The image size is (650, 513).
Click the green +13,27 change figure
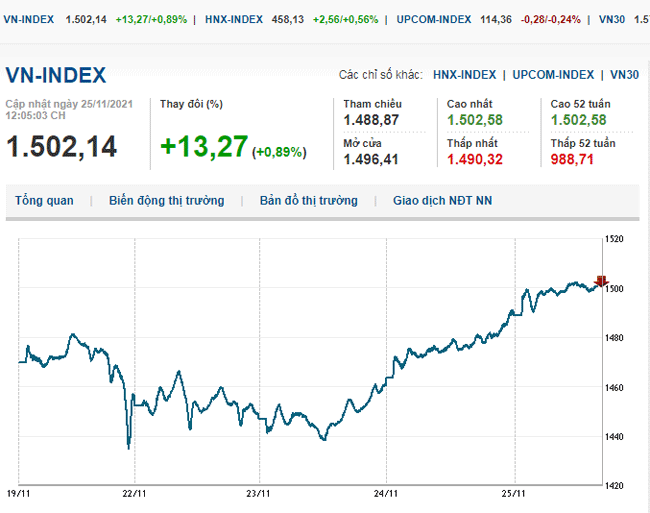tap(204, 147)
